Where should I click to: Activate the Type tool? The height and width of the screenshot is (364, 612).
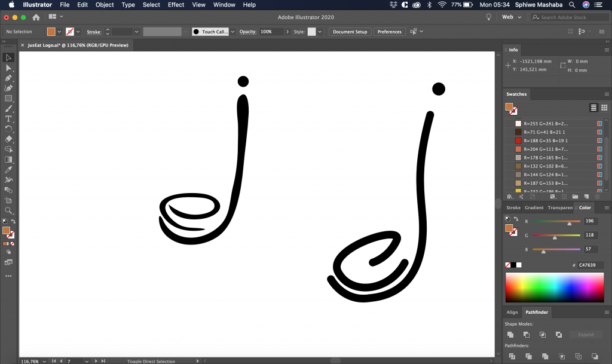coord(8,119)
